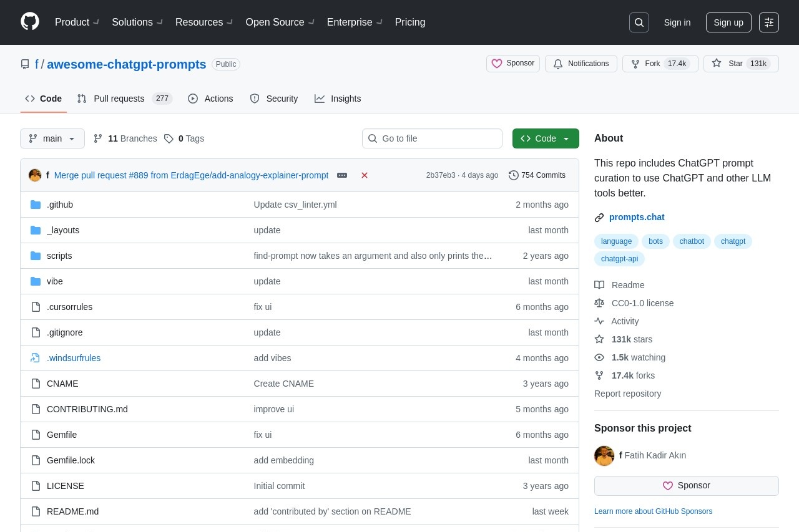Image resolution: width=799 pixels, height=532 pixels.
Task: Click the Sponsor heart button in the header
Action: click(x=513, y=64)
